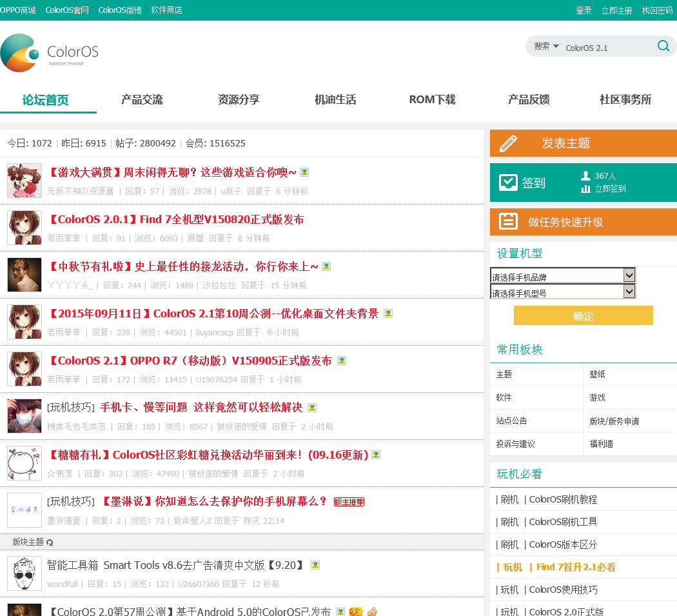
Task: Click image attachment icon on 游戏大满贯 post
Action: pos(304,172)
